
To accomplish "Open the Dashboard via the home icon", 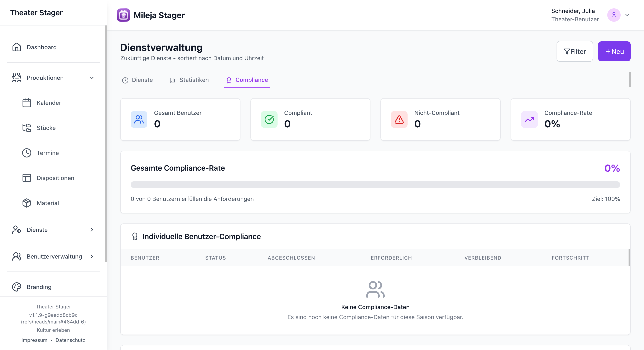I will click(x=16, y=47).
